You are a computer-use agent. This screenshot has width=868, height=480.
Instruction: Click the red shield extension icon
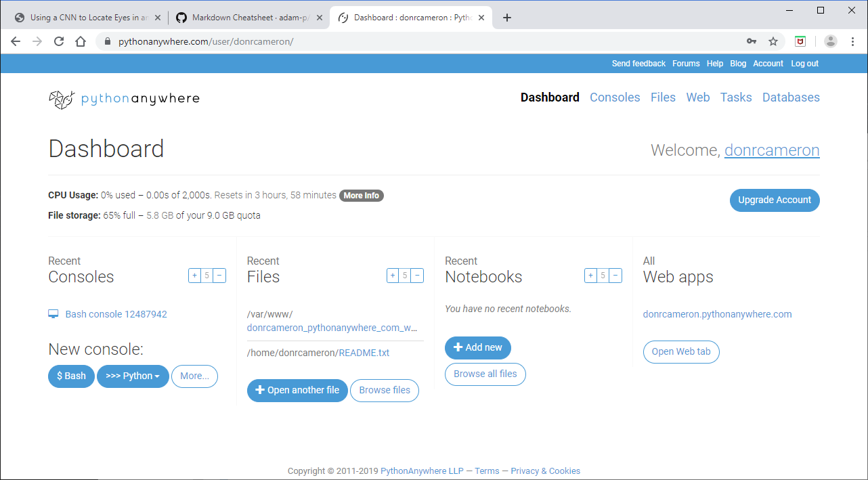[x=800, y=41]
